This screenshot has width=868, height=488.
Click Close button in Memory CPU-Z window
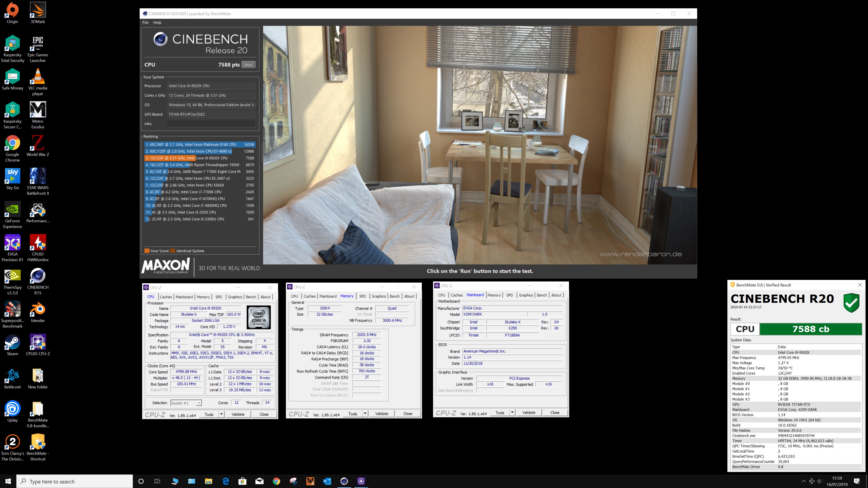[408, 414]
